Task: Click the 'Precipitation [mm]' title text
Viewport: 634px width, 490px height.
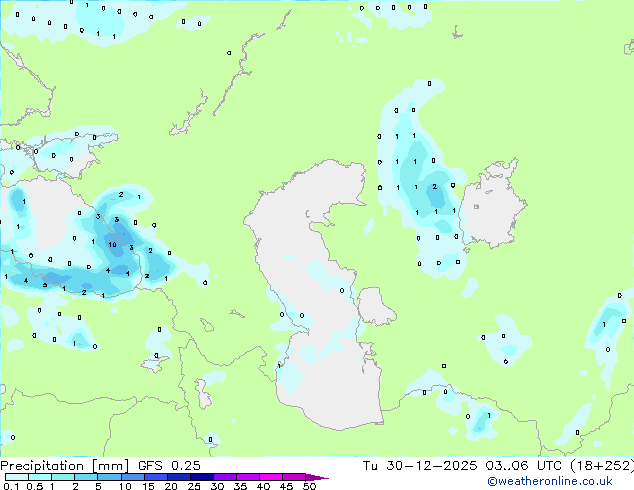Action: pyautogui.click(x=64, y=466)
